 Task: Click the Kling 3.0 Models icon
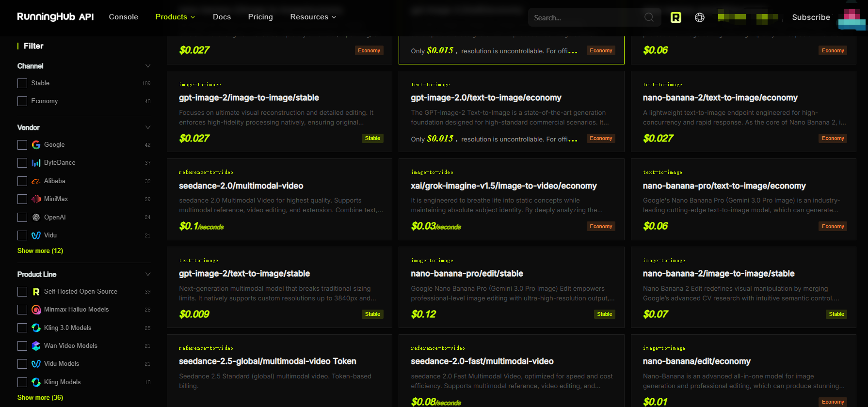(36, 328)
